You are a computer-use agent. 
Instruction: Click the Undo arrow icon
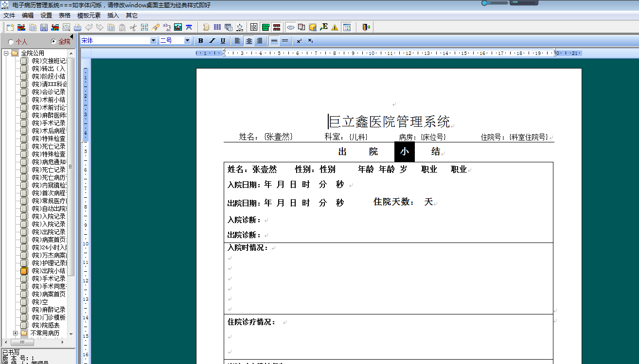pos(89,28)
